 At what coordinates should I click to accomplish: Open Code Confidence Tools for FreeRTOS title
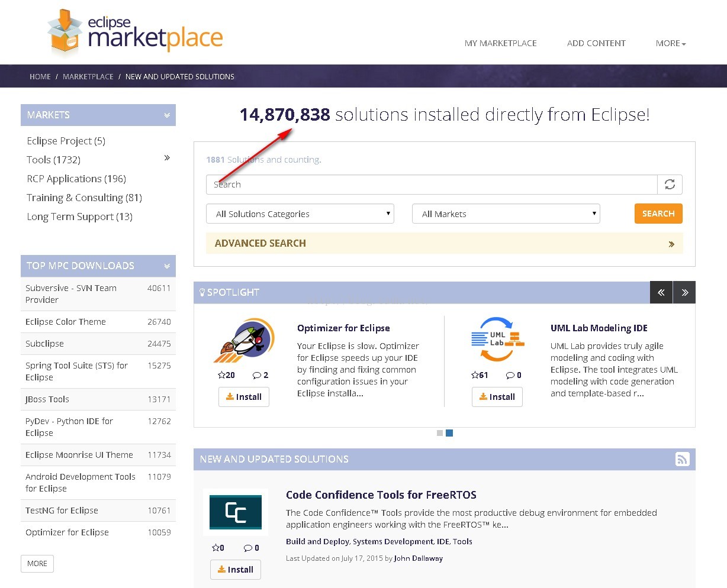381,495
